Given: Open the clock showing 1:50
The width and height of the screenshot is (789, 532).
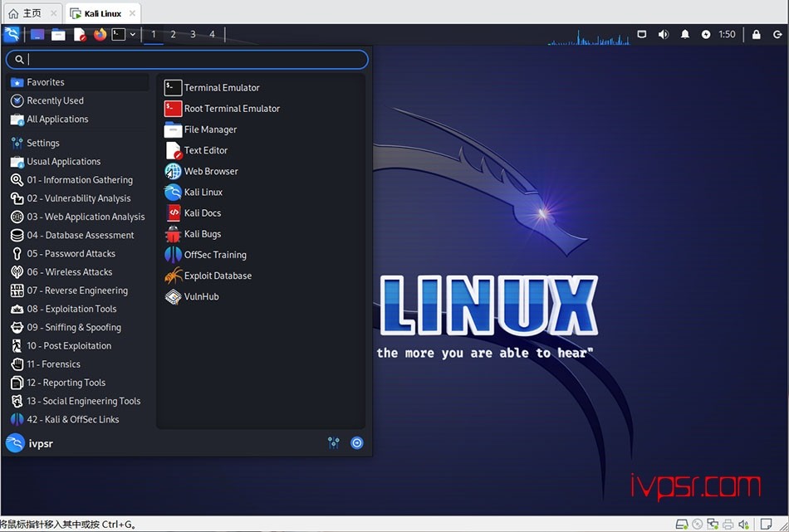Looking at the screenshot, I should click(727, 34).
